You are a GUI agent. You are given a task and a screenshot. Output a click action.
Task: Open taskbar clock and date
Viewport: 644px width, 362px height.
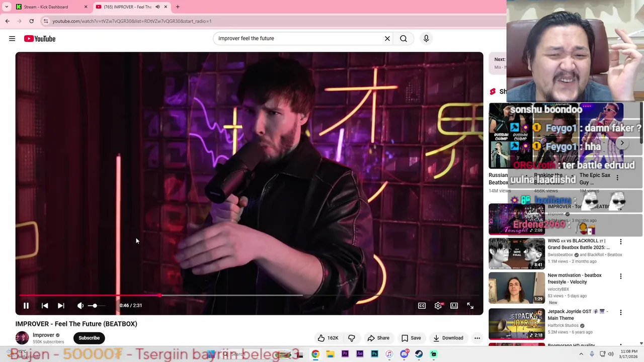pos(629,354)
